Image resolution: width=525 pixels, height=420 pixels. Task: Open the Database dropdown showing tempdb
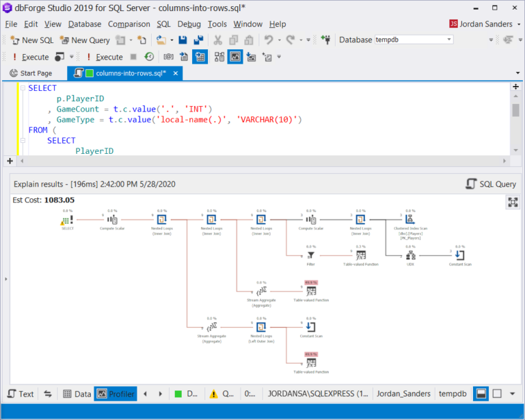413,40
